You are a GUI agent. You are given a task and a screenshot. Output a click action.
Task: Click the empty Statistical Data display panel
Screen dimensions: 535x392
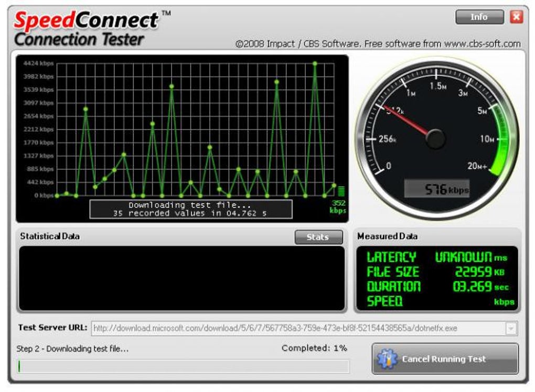pyautogui.click(x=182, y=278)
